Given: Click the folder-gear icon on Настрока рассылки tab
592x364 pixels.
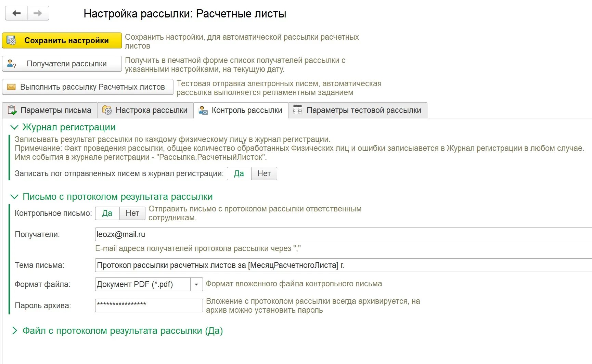Looking at the screenshot, I should tap(107, 110).
